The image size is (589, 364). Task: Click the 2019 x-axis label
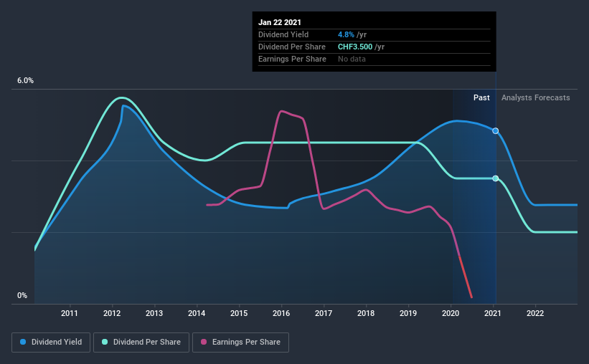[408, 313]
